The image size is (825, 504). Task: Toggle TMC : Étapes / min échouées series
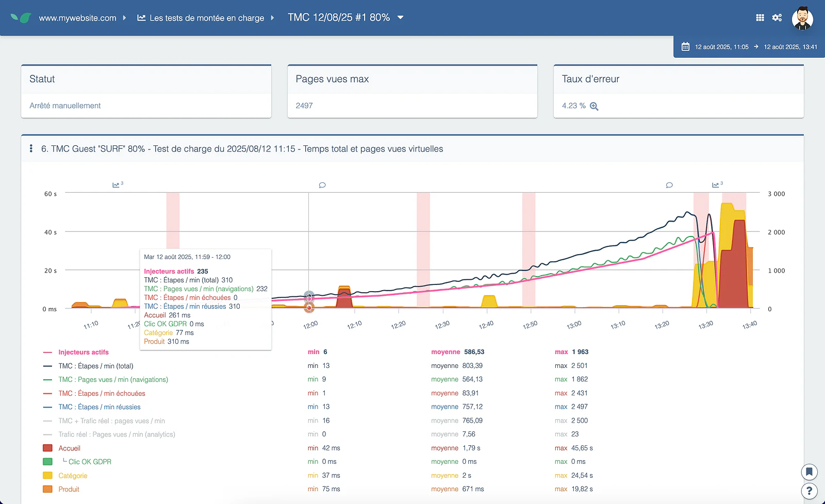click(102, 394)
